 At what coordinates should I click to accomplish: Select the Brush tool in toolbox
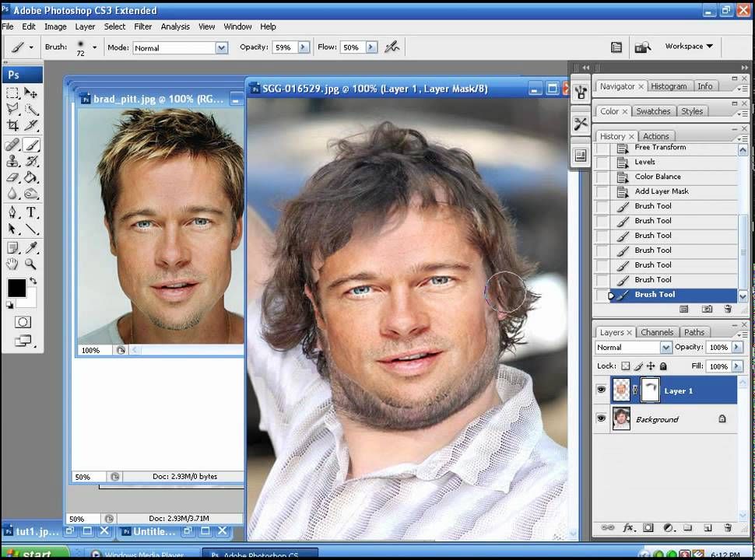coord(31,145)
